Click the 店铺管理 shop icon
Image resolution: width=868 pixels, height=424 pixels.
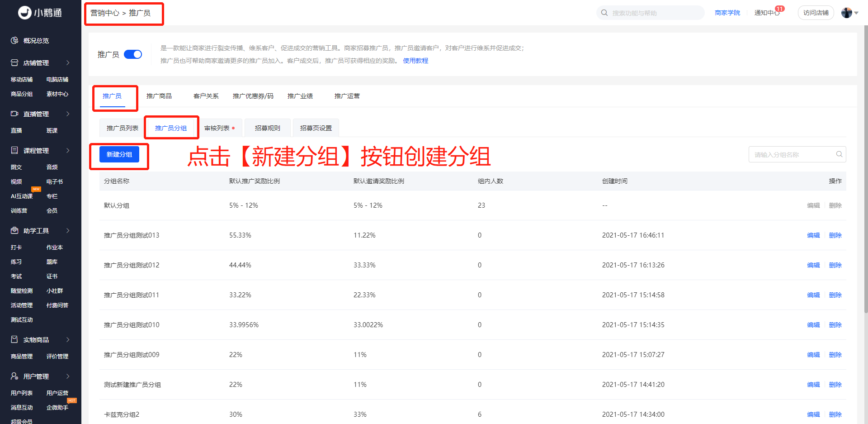(x=14, y=62)
